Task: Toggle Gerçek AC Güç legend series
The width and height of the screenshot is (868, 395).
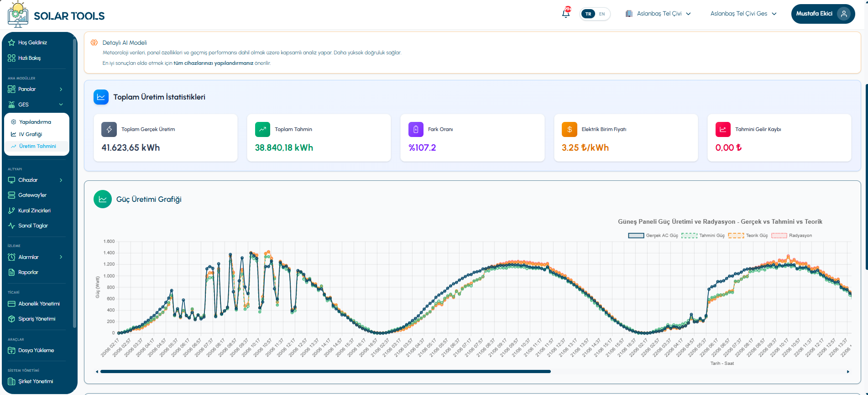Action: pos(653,236)
